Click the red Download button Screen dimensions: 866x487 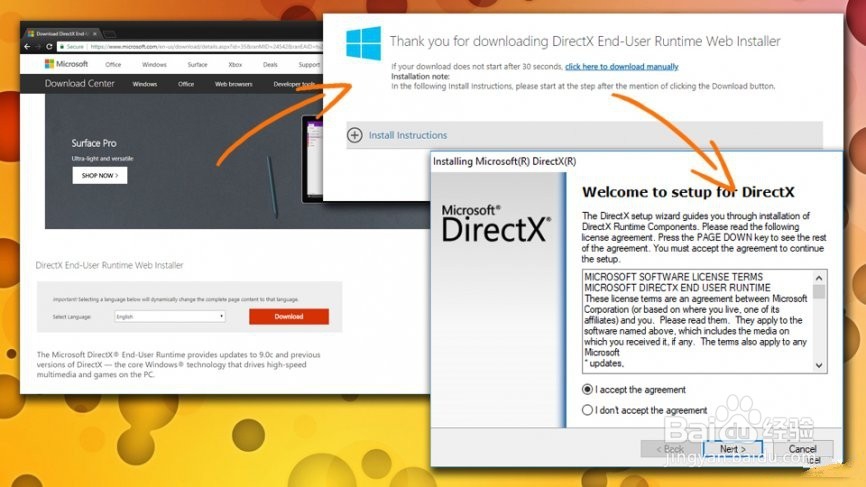[x=289, y=316]
